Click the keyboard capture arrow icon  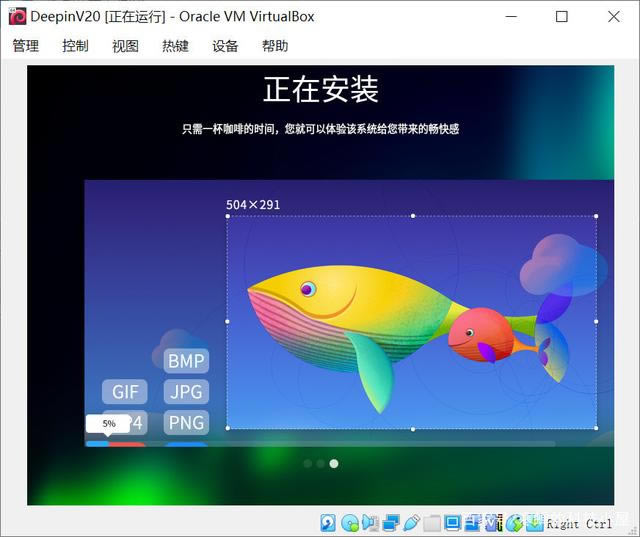pyautogui.click(x=535, y=523)
